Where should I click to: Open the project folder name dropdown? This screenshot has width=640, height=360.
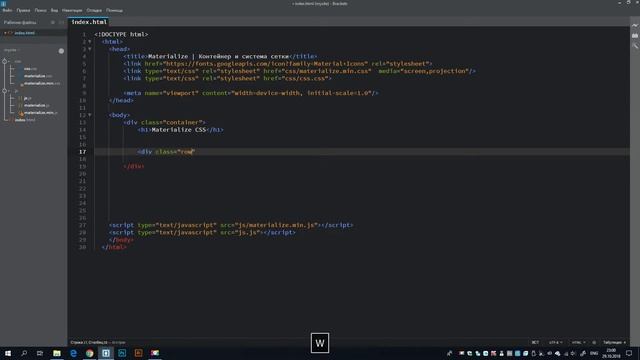pyautogui.click(x=12, y=50)
